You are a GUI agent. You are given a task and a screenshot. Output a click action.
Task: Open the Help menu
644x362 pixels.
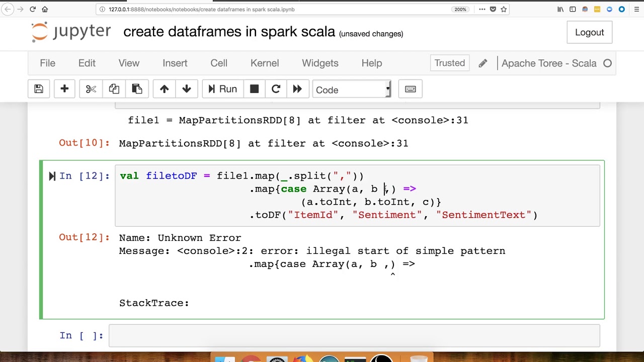[372, 63]
